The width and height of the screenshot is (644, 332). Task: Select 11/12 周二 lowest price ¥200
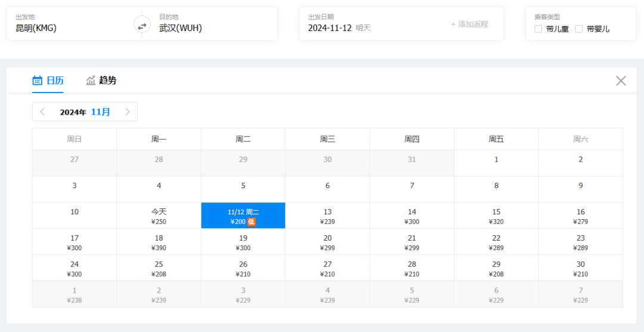pos(243,216)
